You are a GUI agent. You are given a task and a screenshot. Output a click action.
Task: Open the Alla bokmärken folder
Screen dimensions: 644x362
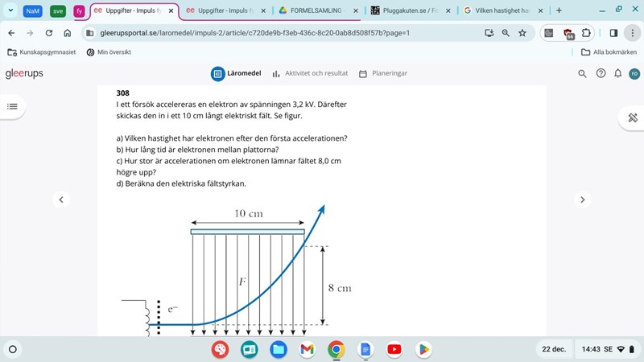[x=609, y=52]
